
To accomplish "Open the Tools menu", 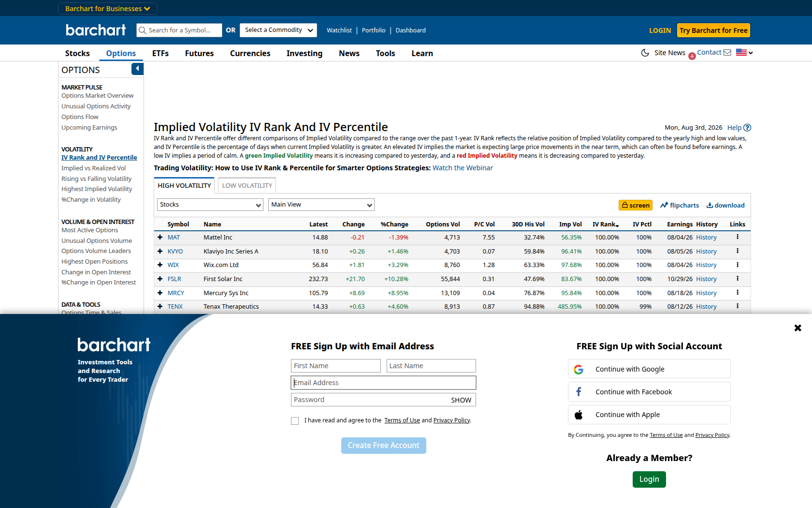I will click(x=385, y=53).
